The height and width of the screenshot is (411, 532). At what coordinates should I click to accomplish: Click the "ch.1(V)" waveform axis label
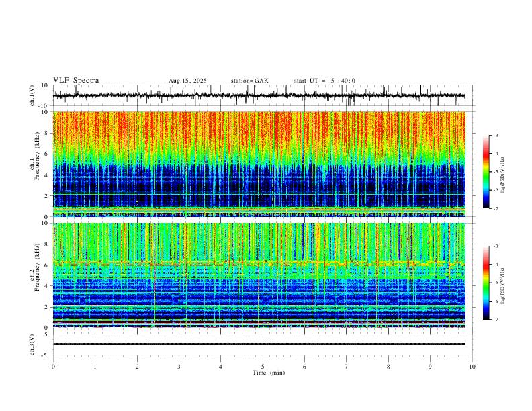pyautogui.click(x=32, y=95)
